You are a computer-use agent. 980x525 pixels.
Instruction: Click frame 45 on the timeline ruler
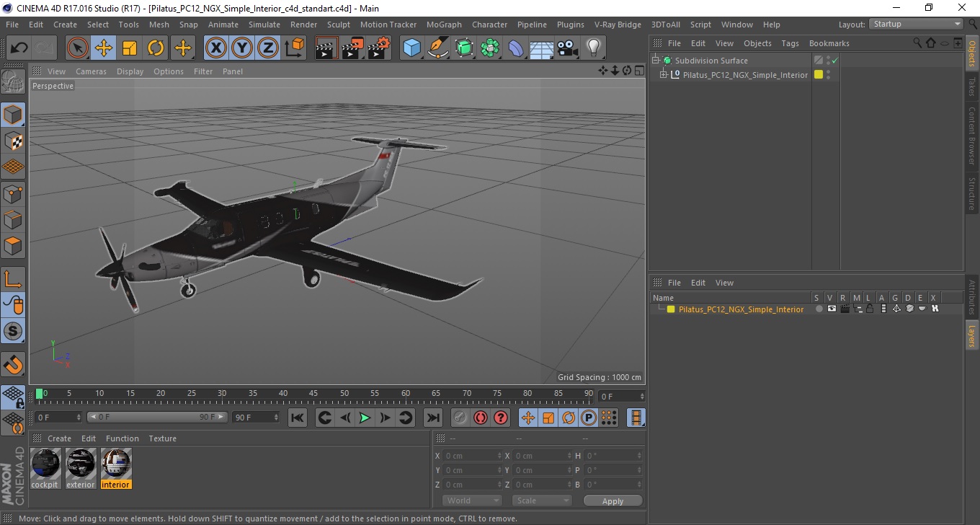pyautogui.click(x=314, y=394)
